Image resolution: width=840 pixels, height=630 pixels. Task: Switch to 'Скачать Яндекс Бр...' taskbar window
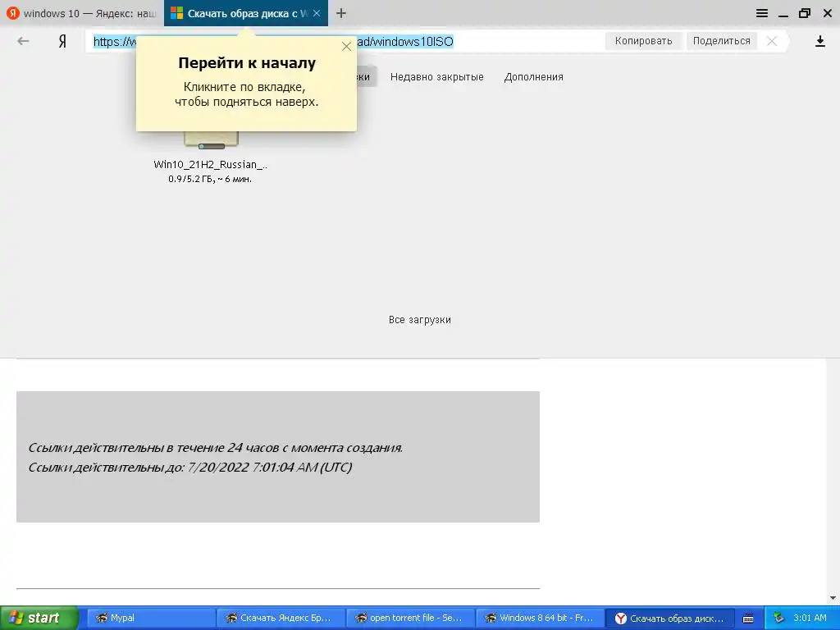281,619
